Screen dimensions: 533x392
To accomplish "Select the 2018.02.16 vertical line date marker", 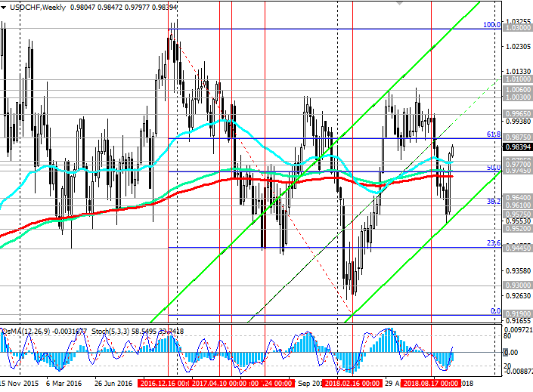I will pyautogui.click(x=352, y=384).
